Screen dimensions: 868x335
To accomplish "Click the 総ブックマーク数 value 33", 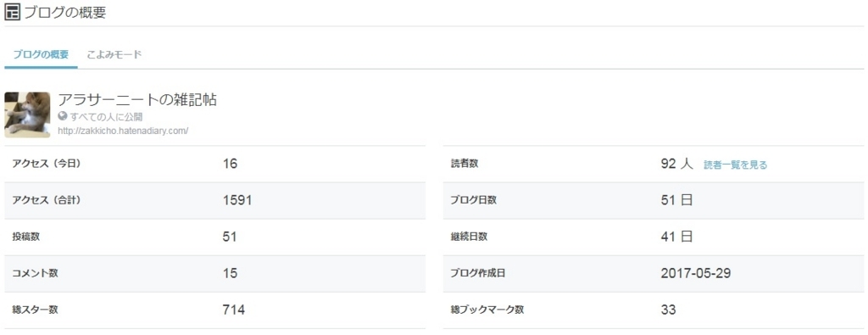I will click(x=668, y=310).
